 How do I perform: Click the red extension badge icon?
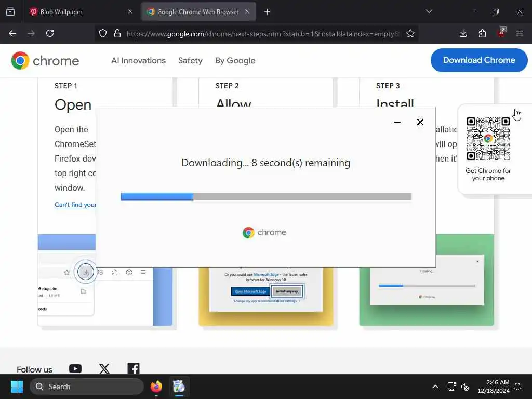pos(501,33)
